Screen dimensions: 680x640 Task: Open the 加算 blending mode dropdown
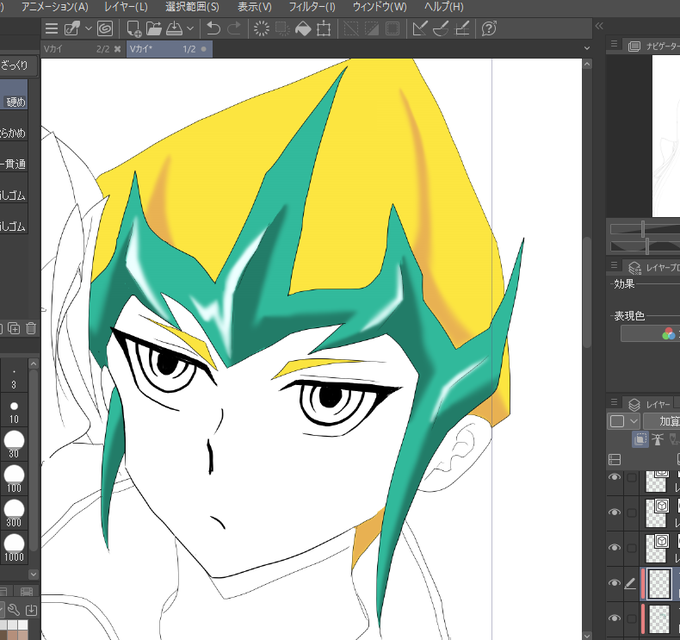[x=661, y=421]
